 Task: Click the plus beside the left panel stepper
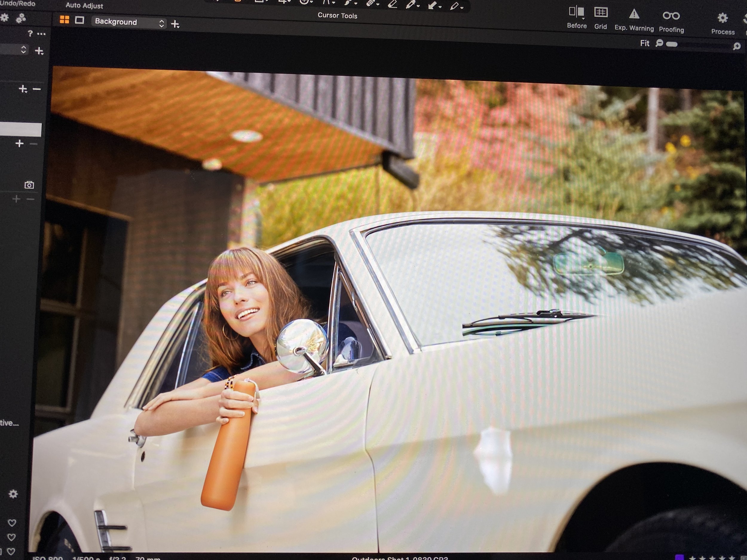pos(39,51)
